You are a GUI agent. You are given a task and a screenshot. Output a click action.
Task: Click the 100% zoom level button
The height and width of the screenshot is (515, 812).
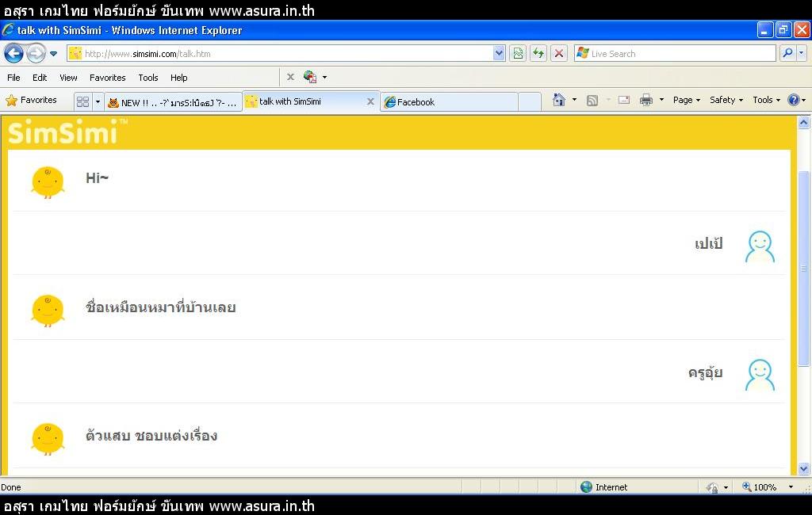tap(760, 487)
